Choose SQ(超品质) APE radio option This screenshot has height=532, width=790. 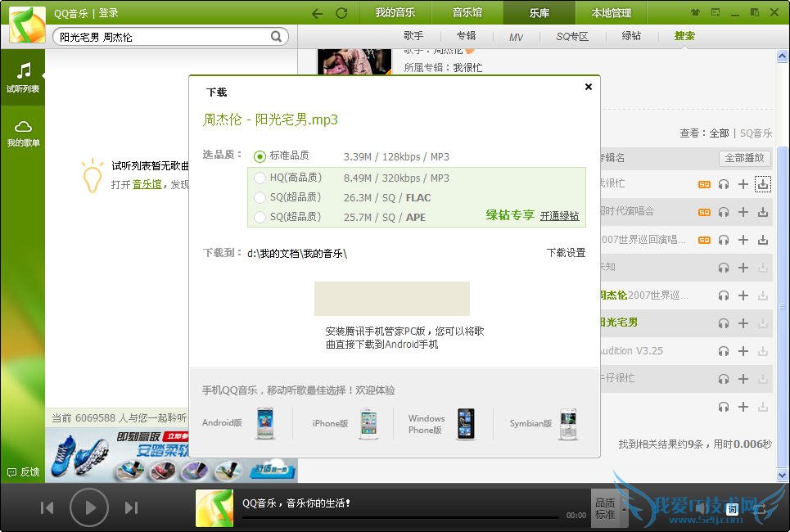pos(260,217)
